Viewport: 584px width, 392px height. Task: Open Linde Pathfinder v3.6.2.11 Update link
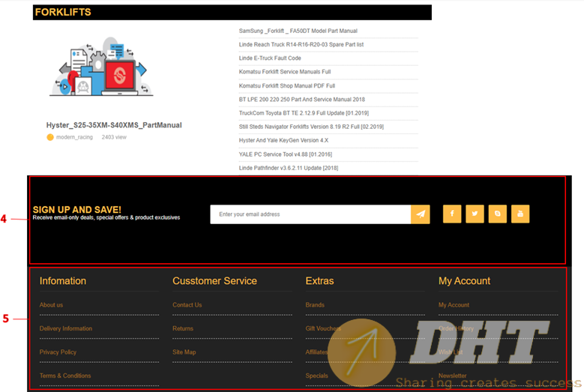(288, 168)
